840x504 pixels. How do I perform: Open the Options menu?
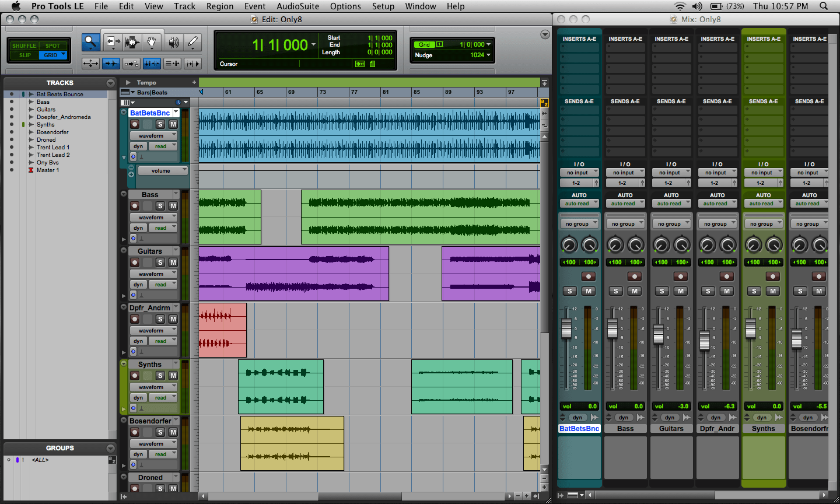coord(345,6)
